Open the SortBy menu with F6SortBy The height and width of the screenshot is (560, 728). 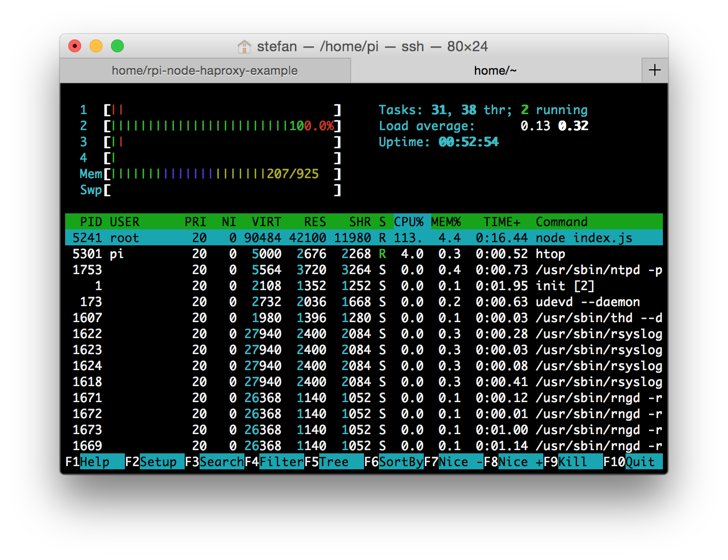392,462
